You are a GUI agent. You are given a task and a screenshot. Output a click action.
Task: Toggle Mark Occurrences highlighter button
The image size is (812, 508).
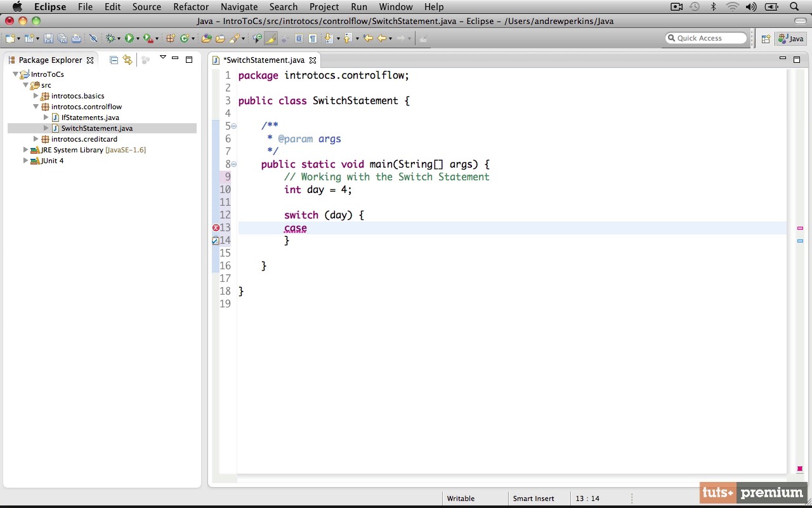point(271,39)
